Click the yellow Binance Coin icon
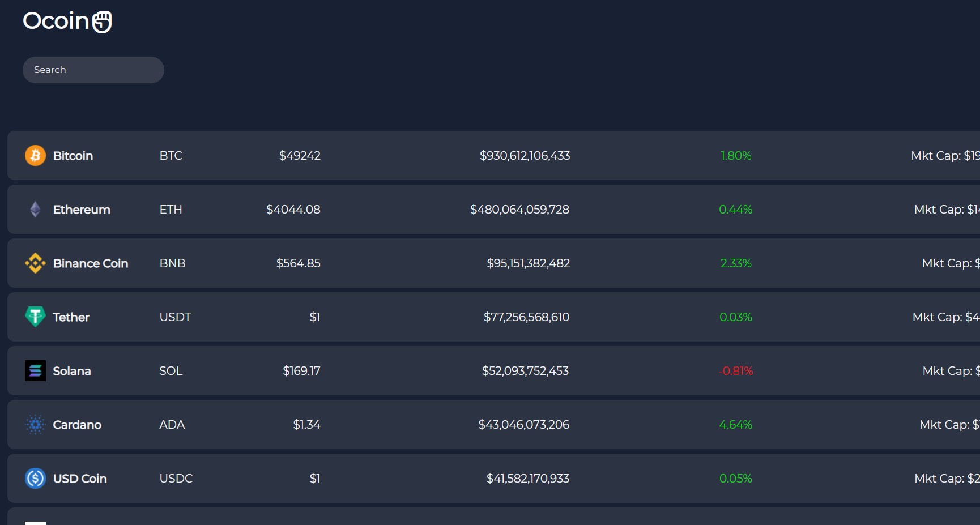Screen dimensions: 980x525 35,263
